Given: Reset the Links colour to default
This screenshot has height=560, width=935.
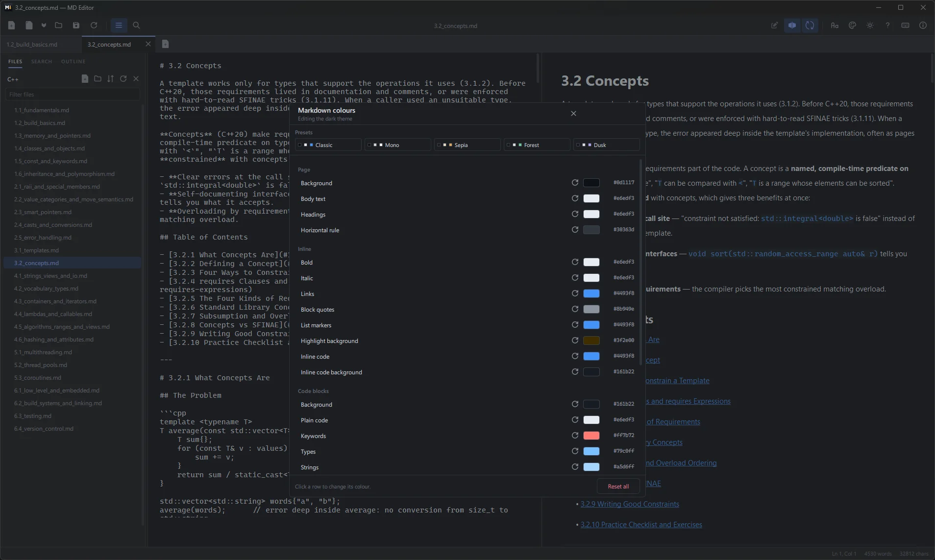Looking at the screenshot, I should (575, 293).
